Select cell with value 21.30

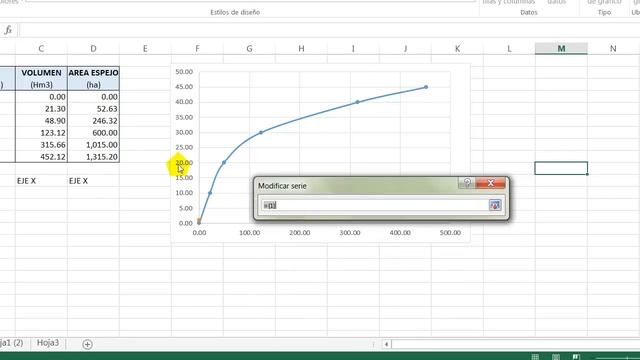(x=41, y=109)
